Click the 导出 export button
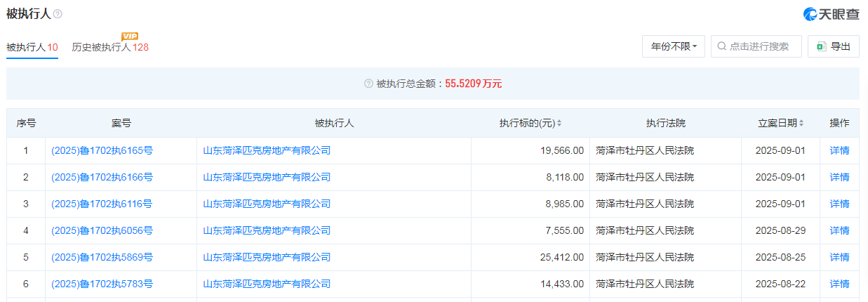 click(833, 46)
